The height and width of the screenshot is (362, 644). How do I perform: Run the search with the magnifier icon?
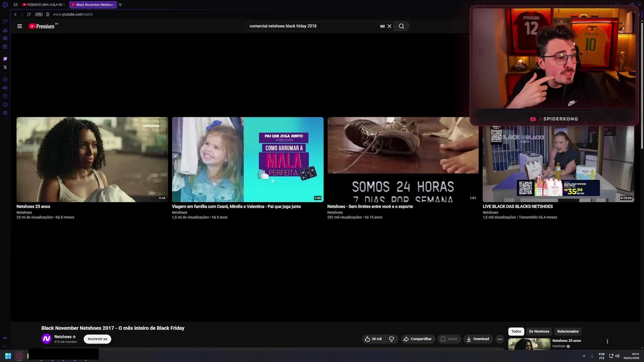tap(401, 26)
